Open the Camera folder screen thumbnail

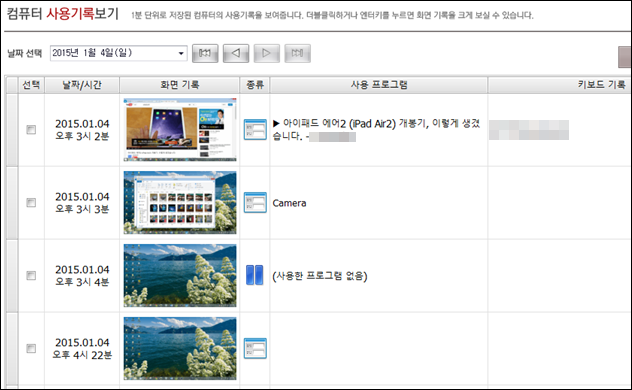(180, 203)
